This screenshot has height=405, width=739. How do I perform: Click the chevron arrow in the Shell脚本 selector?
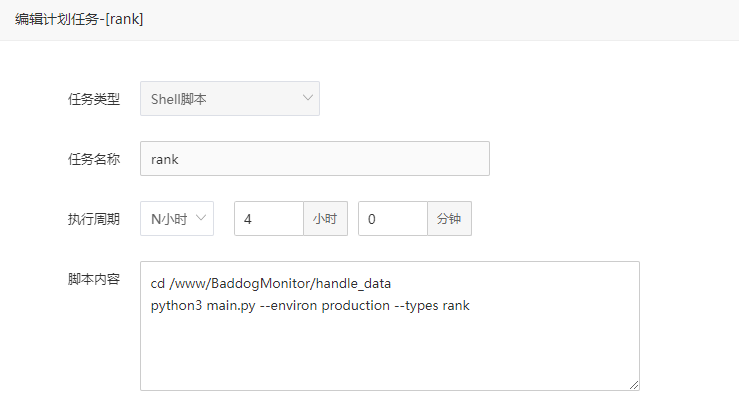click(308, 98)
